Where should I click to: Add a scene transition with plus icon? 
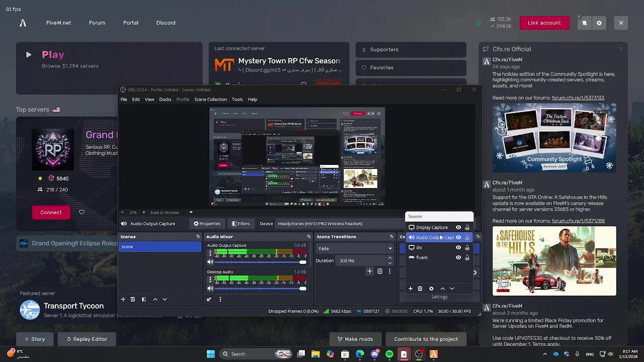369,271
